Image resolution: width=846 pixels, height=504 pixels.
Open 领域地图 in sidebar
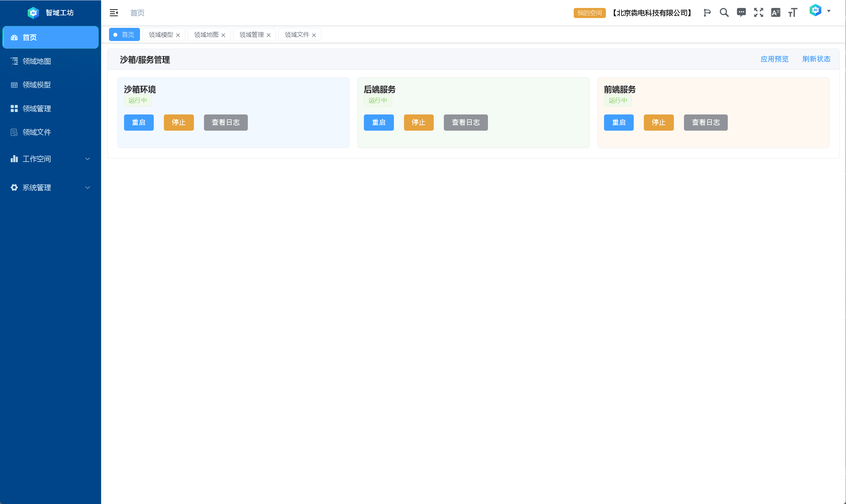pyautogui.click(x=37, y=61)
